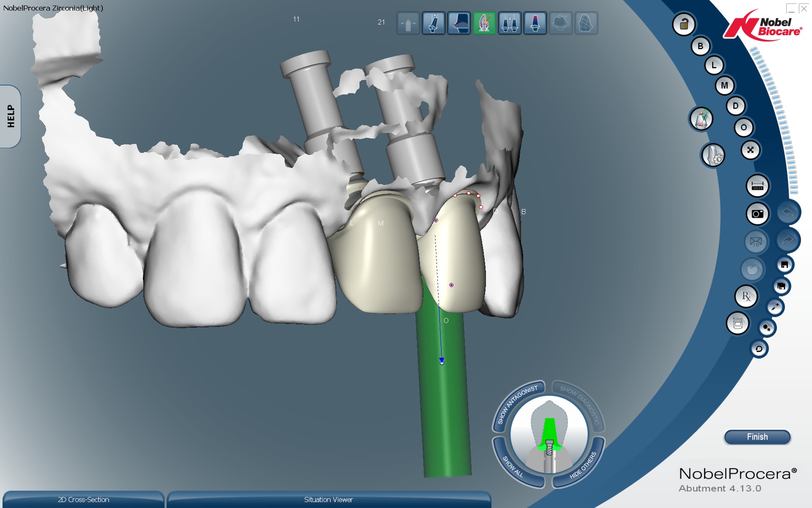Image resolution: width=812 pixels, height=508 pixels.
Task: Click the lower control point on abutment
Action: click(x=451, y=285)
